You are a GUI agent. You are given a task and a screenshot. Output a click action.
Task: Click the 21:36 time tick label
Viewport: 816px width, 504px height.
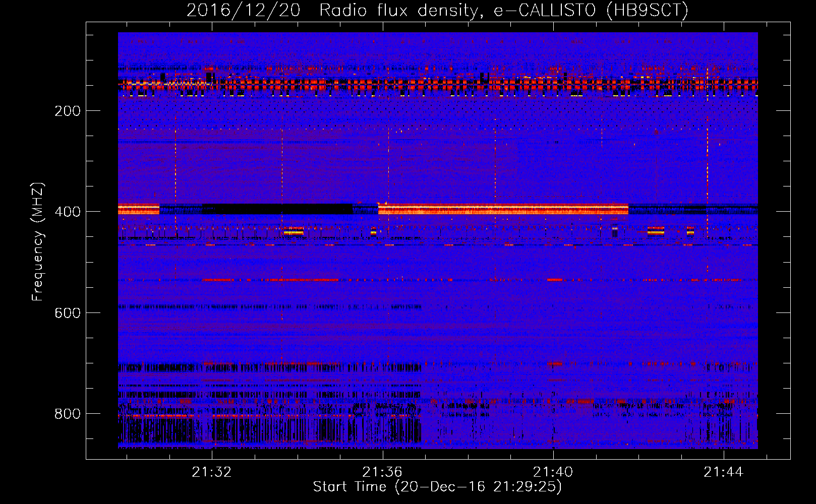(382, 472)
